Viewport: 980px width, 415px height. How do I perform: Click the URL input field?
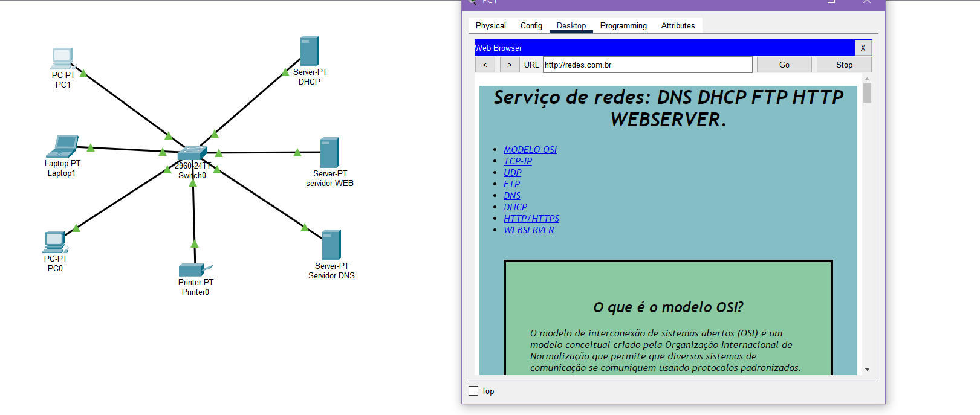[x=647, y=65]
